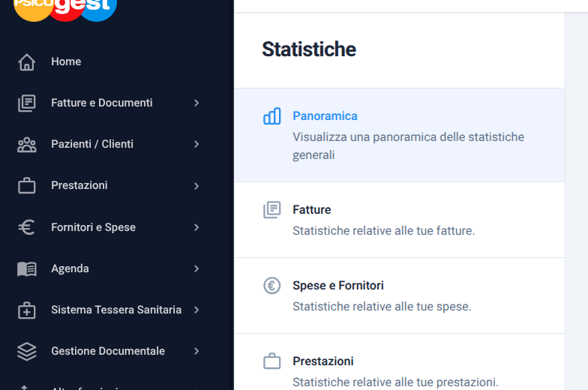
Task: Click the Sistema Tessera Sanitaria medical kit icon
Action: point(27,310)
